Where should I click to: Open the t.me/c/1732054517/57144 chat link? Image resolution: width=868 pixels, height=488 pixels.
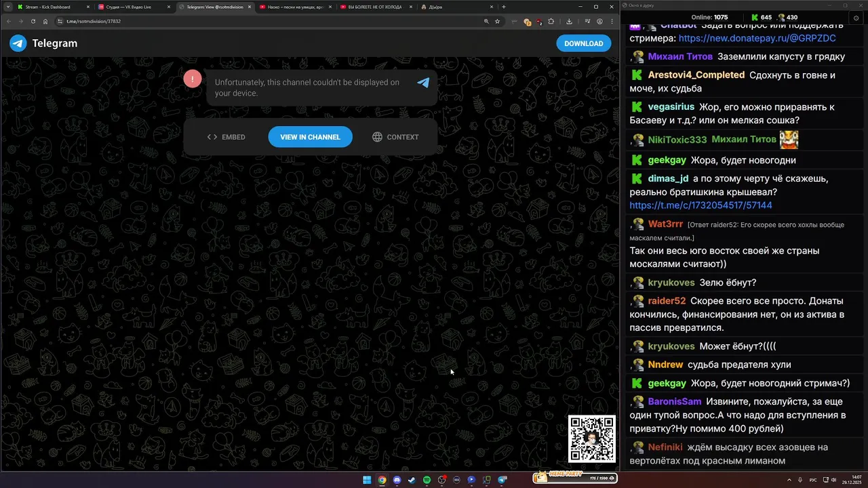(x=701, y=205)
